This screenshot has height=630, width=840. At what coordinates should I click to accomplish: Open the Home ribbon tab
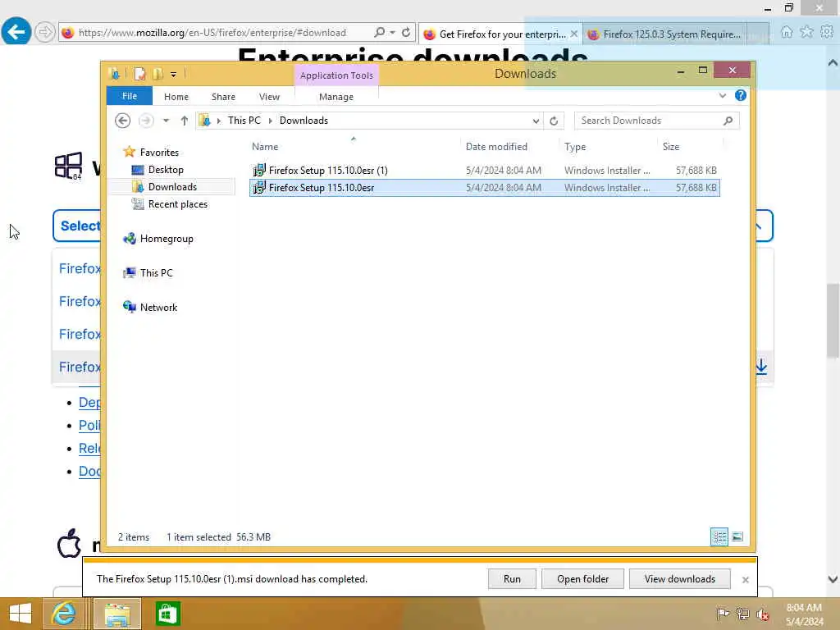click(x=176, y=97)
